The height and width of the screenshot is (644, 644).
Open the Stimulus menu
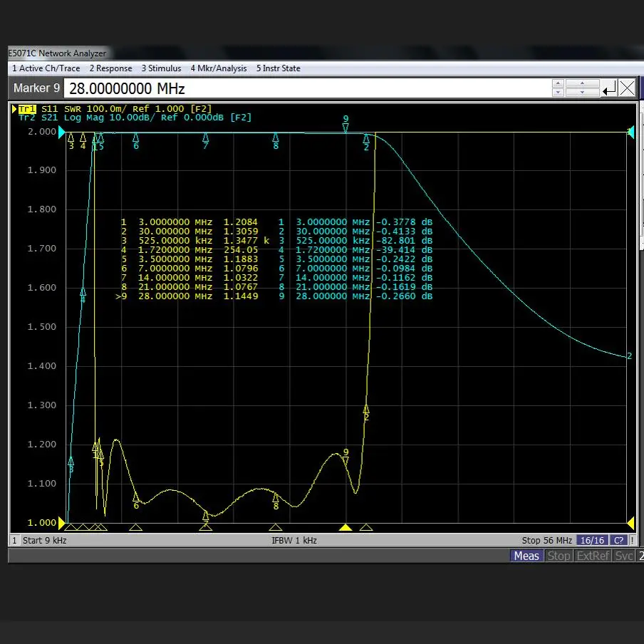pos(161,68)
